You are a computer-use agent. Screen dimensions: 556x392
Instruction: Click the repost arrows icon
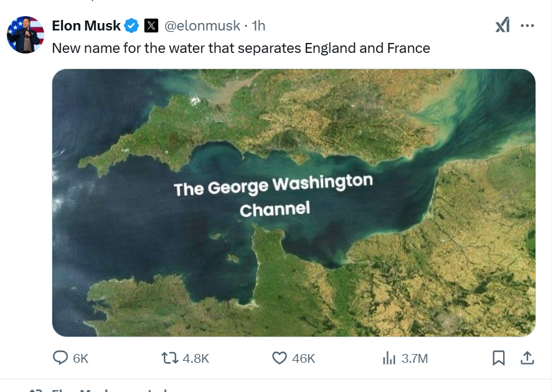(x=170, y=358)
